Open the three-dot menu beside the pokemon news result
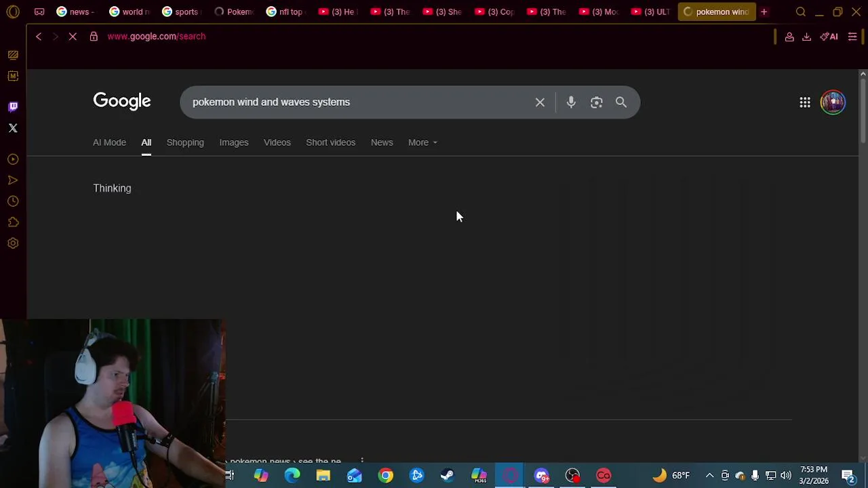Image resolution: width=868 pixels, height=488 pixels. point(362,461)
